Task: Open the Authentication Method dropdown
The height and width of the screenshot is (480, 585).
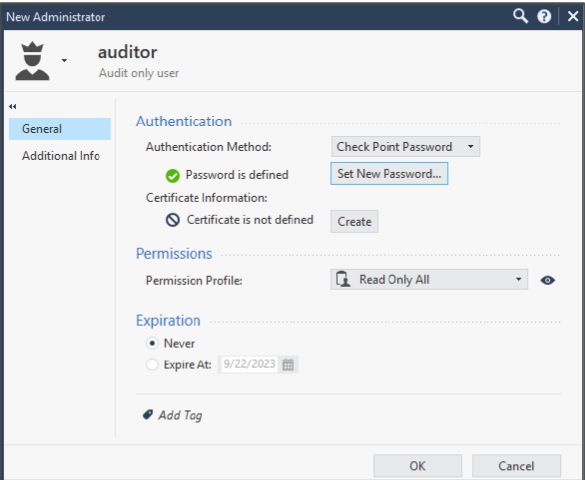Action: 405,147
